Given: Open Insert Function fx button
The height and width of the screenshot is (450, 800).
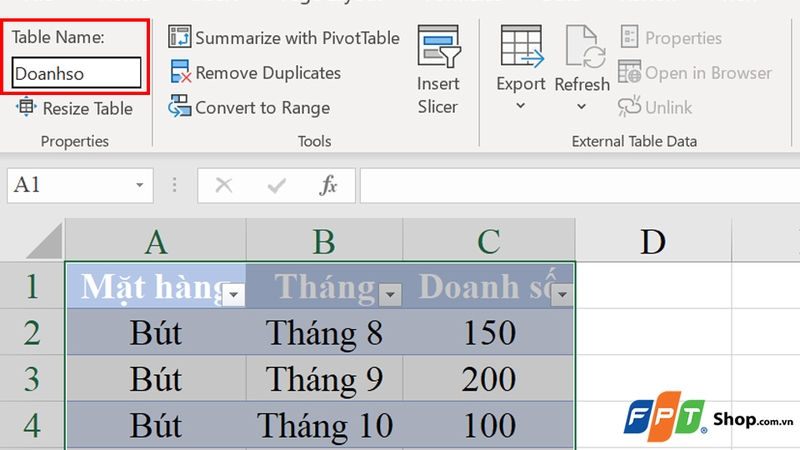Looking at the screenshot, I should click(328, 185).
